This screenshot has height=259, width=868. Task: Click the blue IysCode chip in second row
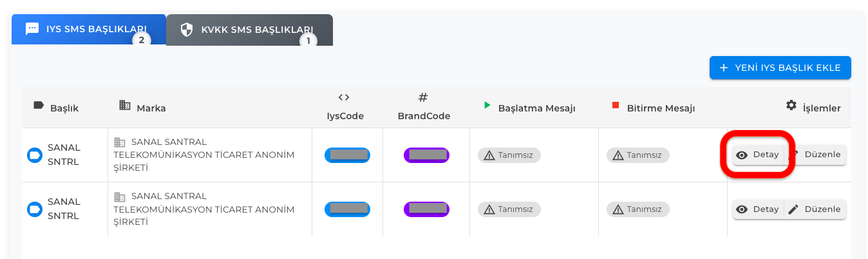[347, 209]
